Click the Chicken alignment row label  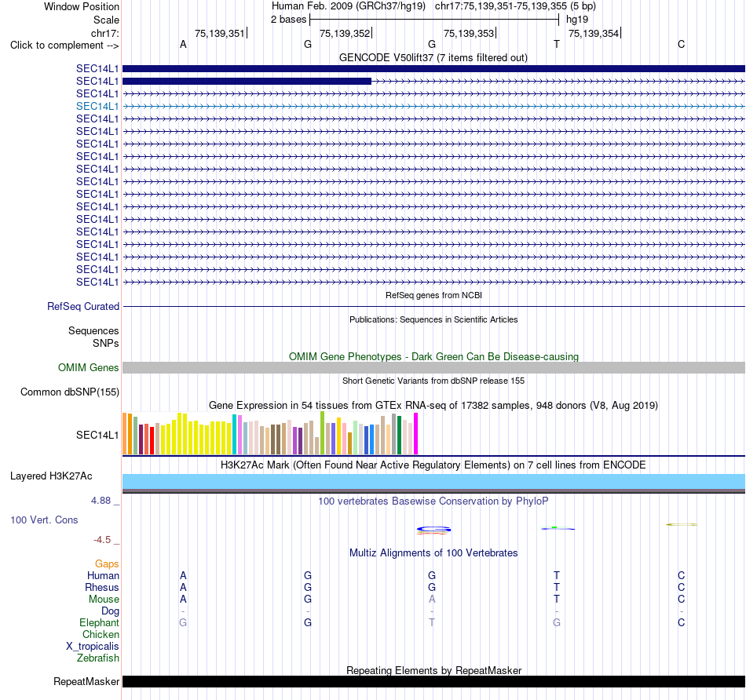point(101,634)
